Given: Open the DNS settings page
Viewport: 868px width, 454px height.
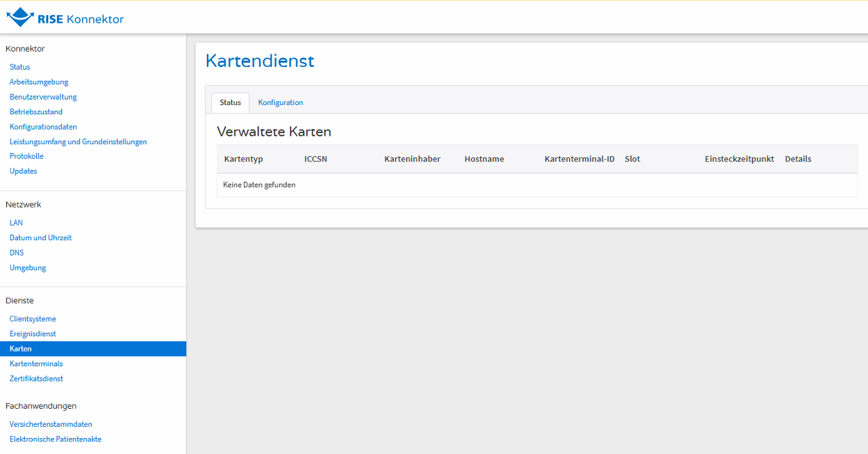Looking at the screenshot, I should pyautogui.click(x=17, y=253).
